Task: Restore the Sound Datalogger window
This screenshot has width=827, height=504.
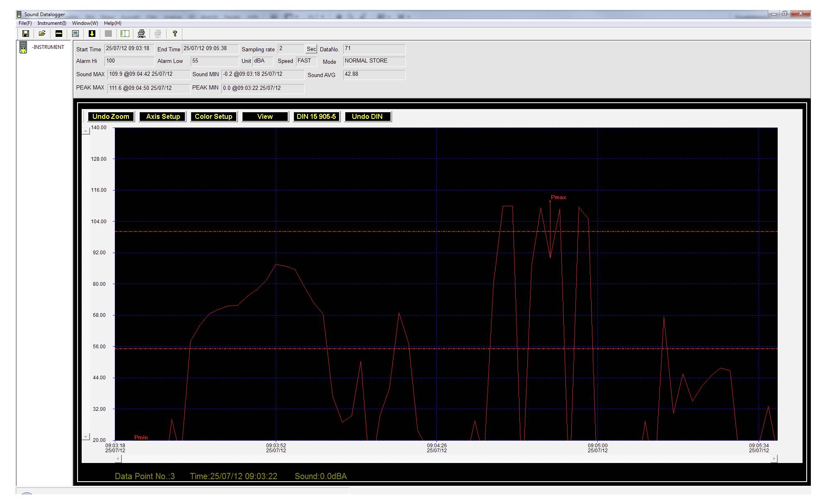Action: 785,14
